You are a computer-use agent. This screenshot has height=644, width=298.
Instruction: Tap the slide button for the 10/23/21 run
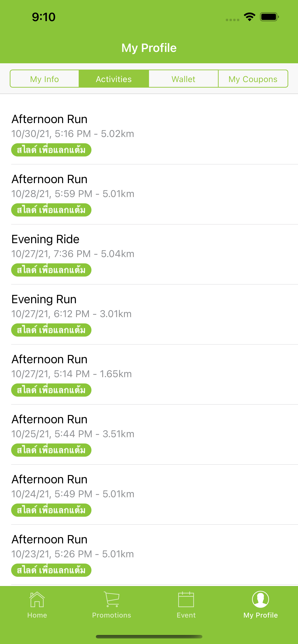point(51,570)
